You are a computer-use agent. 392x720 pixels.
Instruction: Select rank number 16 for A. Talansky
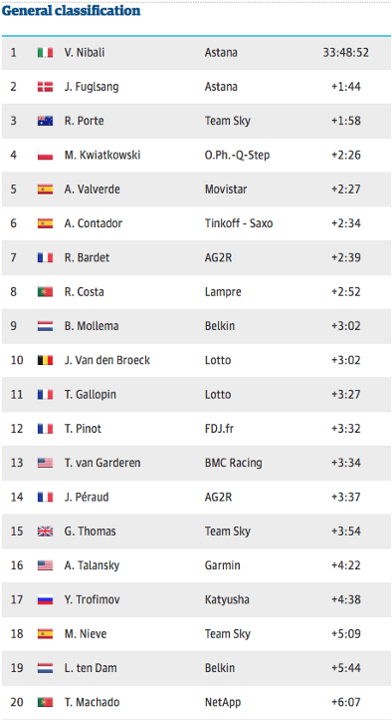tap(17, 566)
